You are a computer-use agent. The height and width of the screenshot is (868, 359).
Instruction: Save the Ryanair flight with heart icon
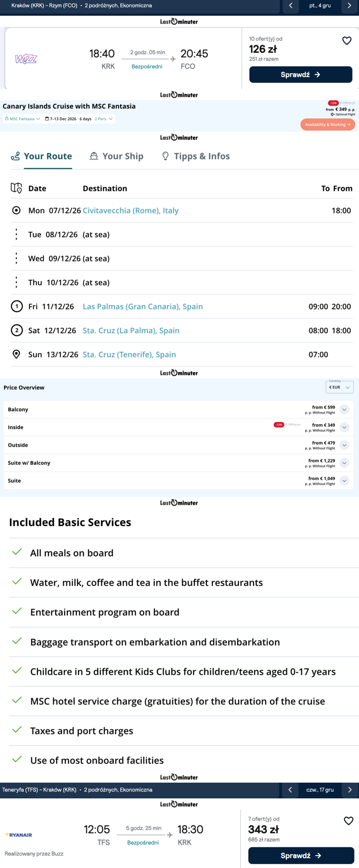348,821
